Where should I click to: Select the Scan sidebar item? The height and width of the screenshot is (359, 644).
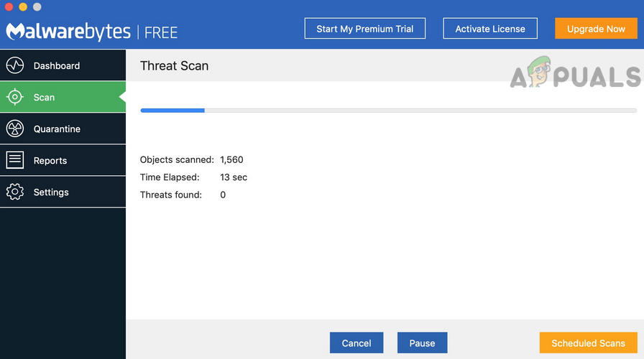click(63, 97)
